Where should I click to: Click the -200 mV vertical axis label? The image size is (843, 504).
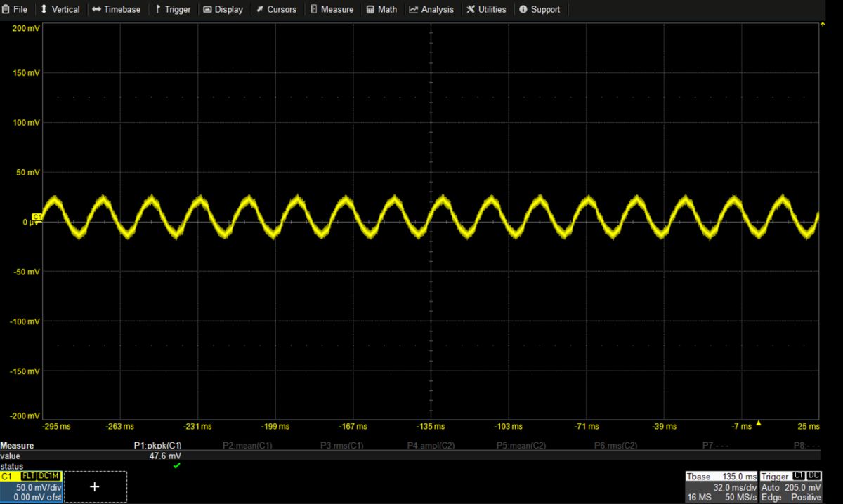pyautogui.click(x=24, y=416)
